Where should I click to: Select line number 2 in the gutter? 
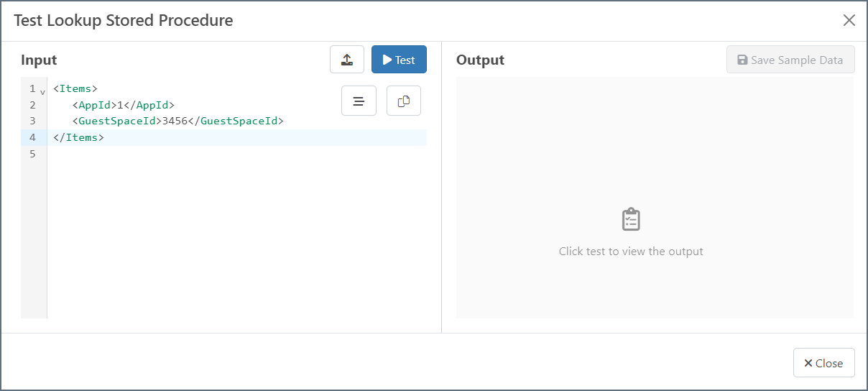[x=32, y=105]
